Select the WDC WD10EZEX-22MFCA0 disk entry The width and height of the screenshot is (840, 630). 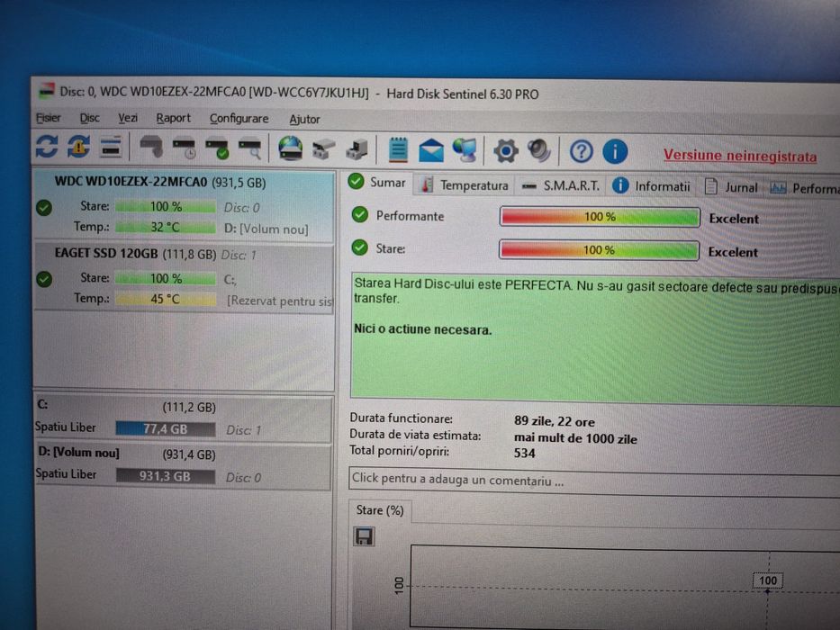pos(184,206)
